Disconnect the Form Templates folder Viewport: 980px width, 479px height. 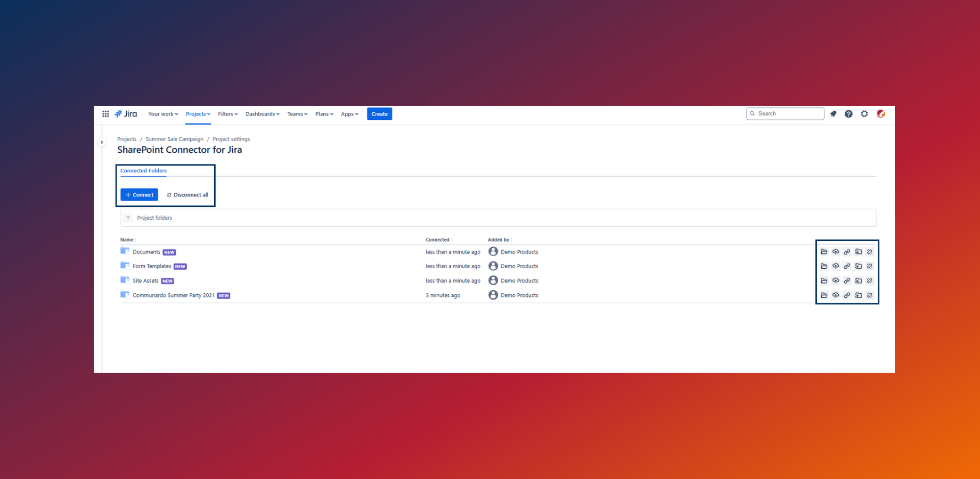pyautogui.click(x=870, y=266)
